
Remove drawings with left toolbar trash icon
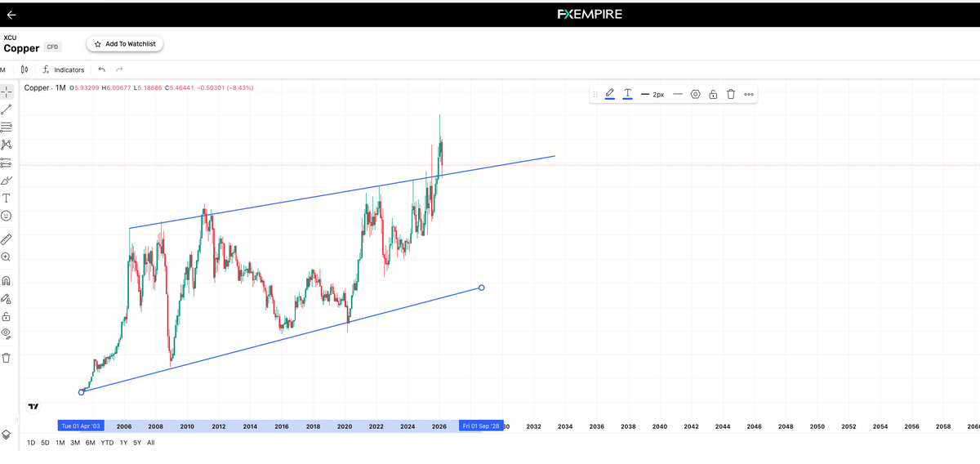(x=7, y=358)
